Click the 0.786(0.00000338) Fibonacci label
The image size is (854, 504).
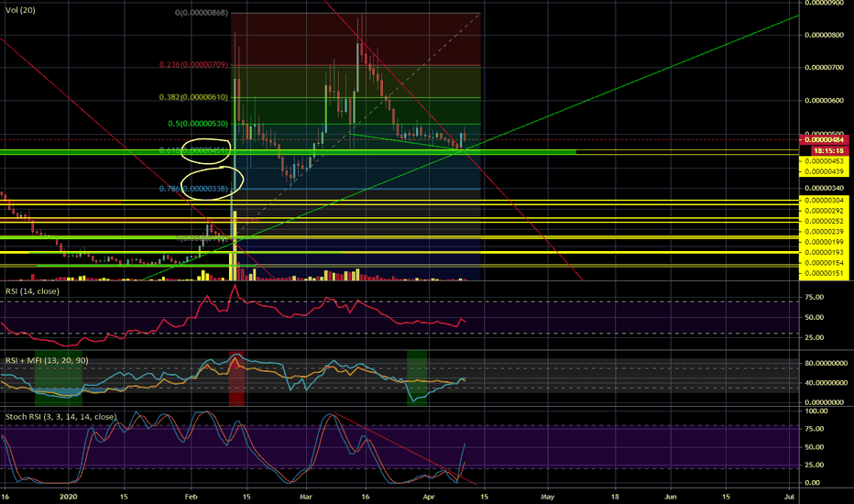coord(193,189)
